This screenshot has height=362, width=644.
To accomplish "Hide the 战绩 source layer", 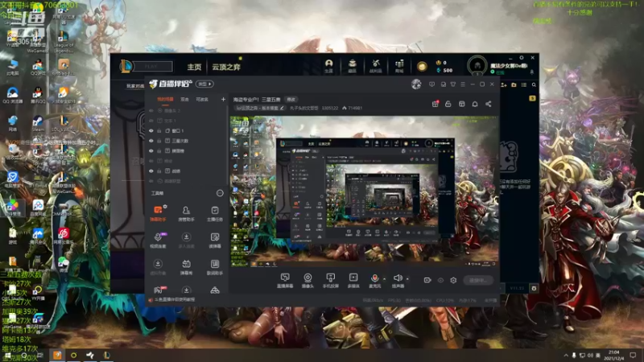I will (x=151, y=171).
